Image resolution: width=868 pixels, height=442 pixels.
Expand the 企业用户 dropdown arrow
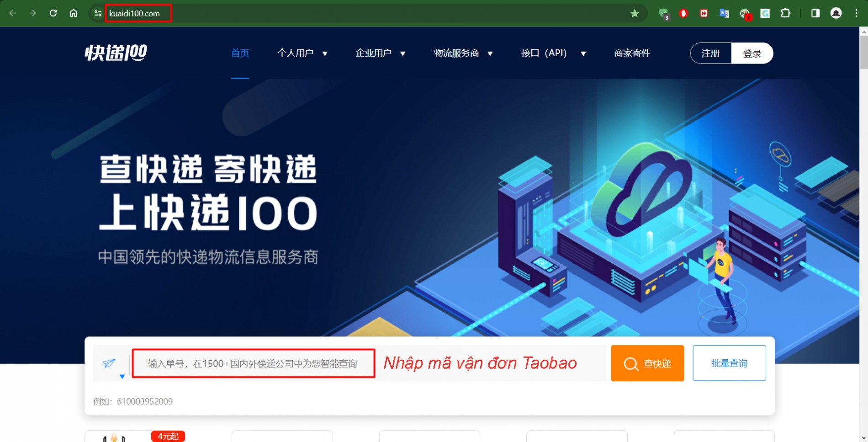click(x=403, y=53)
